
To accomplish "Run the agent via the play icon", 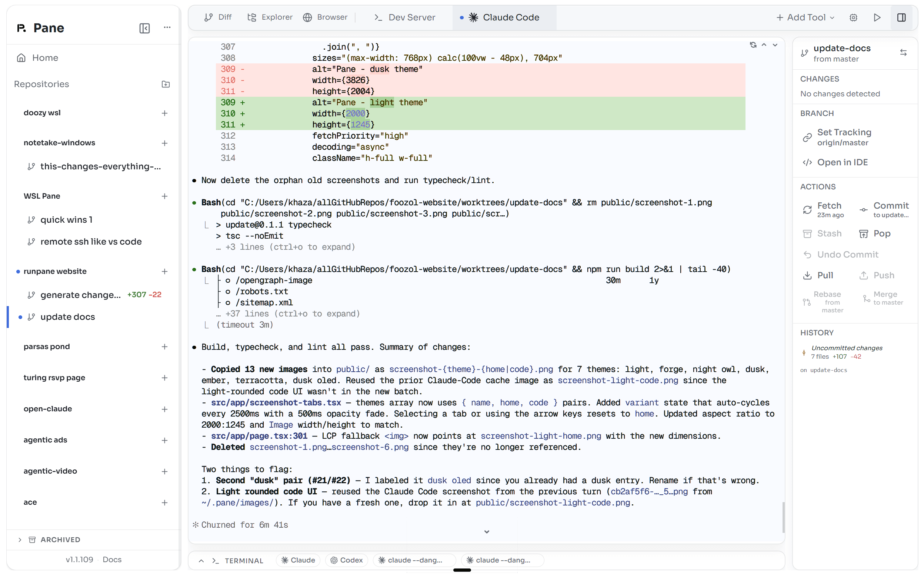I will click(877, 17).
